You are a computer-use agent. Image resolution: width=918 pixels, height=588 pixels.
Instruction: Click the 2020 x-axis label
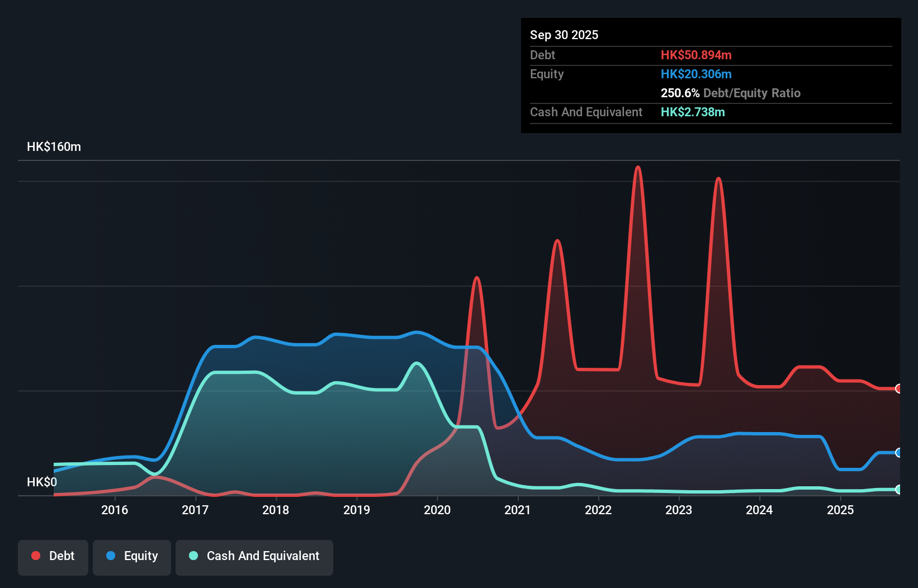tap(437, 510)
